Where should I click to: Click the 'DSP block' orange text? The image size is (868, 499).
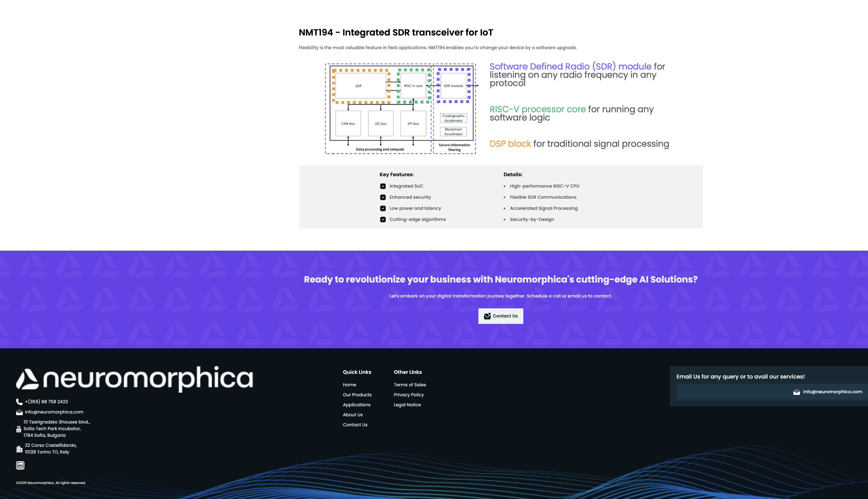pos(510,144)
